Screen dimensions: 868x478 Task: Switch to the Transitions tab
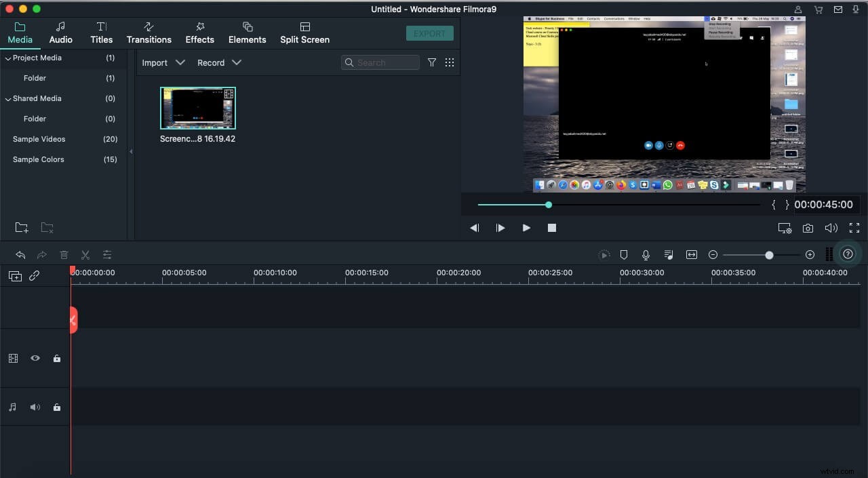[149, 33]
